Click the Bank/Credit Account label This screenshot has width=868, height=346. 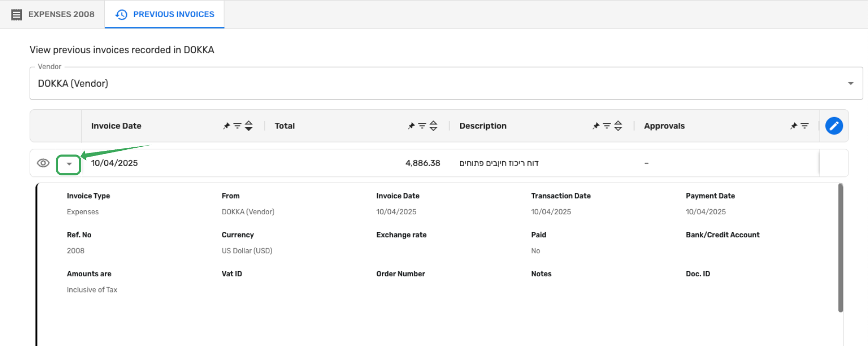coord(723,235)
